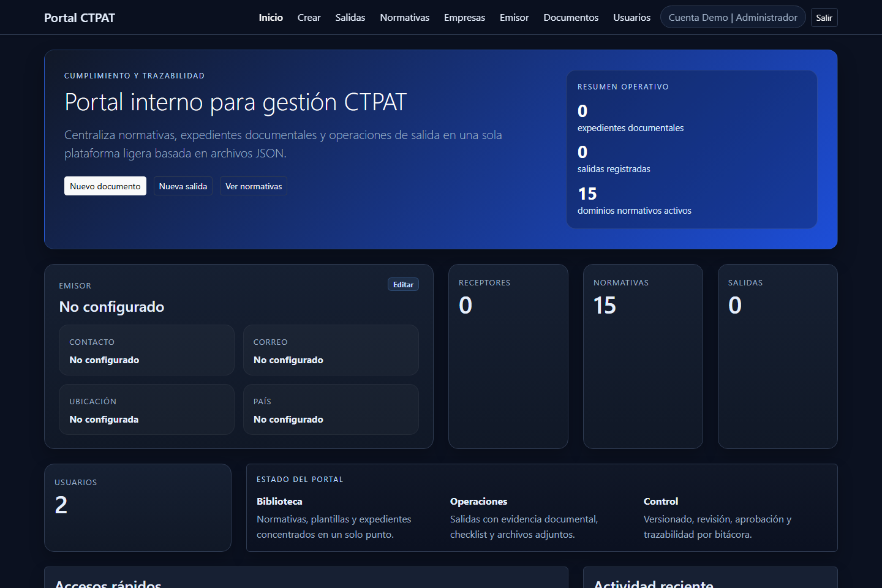Click the Emisor 'No configurado' heading
Viewport: 882px width, 588px height.
click(x=111, y=307)
